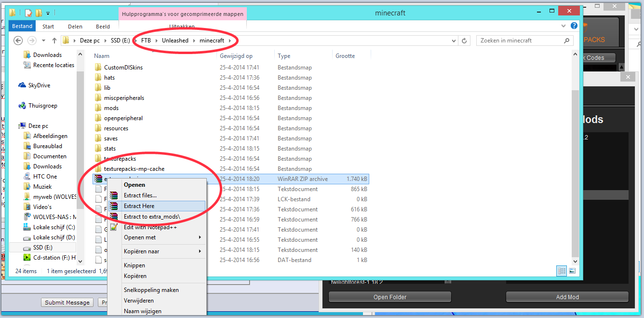Switch to large icons view in status bar
Image resolution: width=644 pixels, height=318 pixels.
click(572, 271)
